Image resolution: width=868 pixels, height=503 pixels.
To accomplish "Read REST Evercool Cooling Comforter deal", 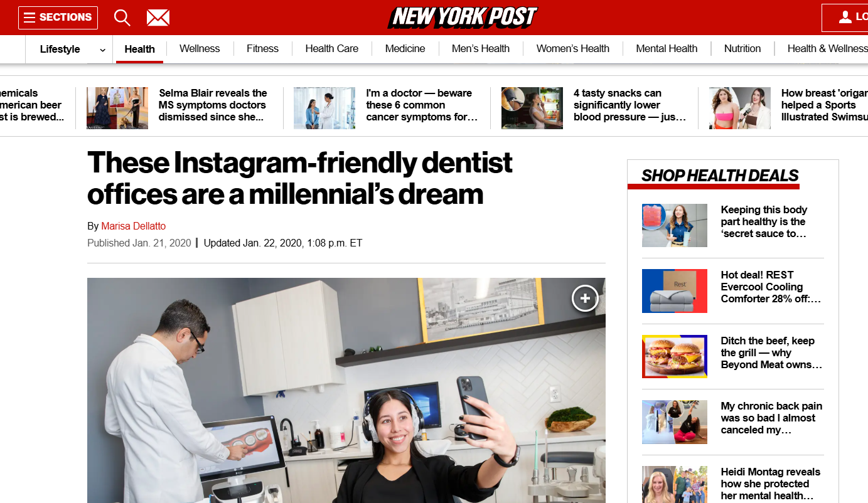I will (x=771, y=287).
